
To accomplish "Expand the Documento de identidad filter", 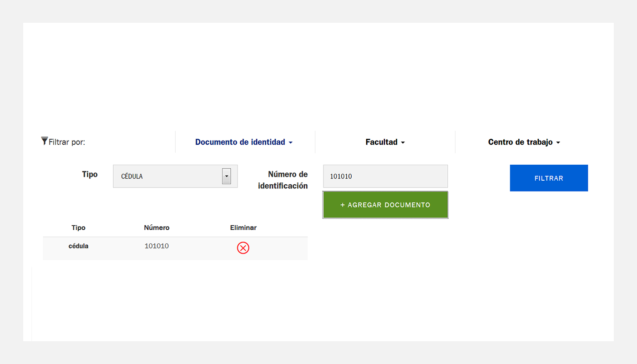I will coord(244,142).
